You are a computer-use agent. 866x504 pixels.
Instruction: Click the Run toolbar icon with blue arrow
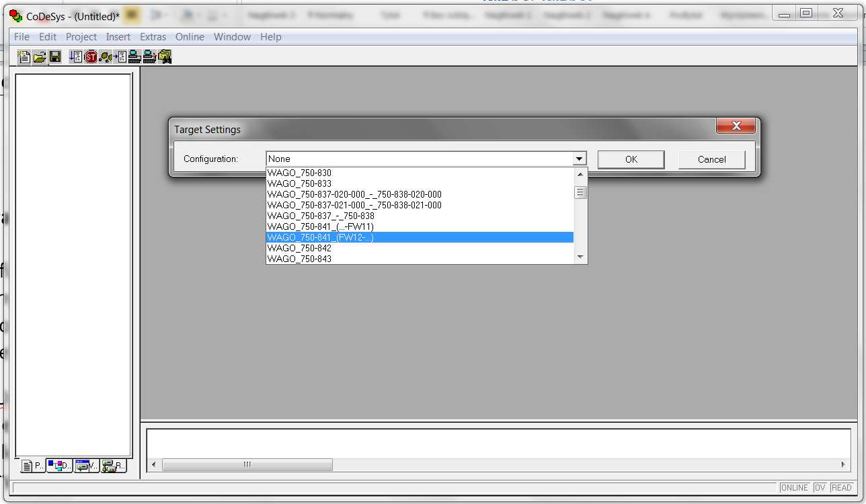(76, 56)
